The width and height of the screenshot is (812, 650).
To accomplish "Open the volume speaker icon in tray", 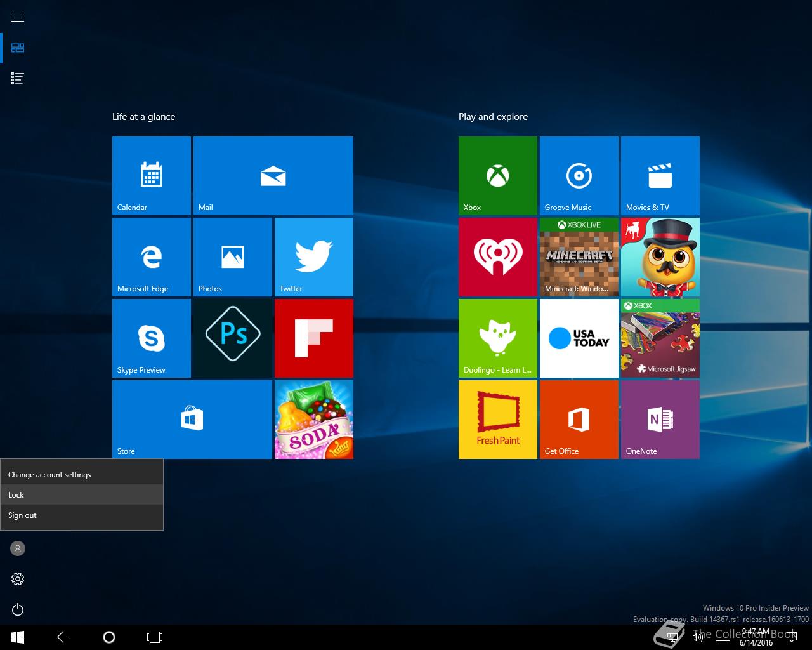I will [697, 637].
